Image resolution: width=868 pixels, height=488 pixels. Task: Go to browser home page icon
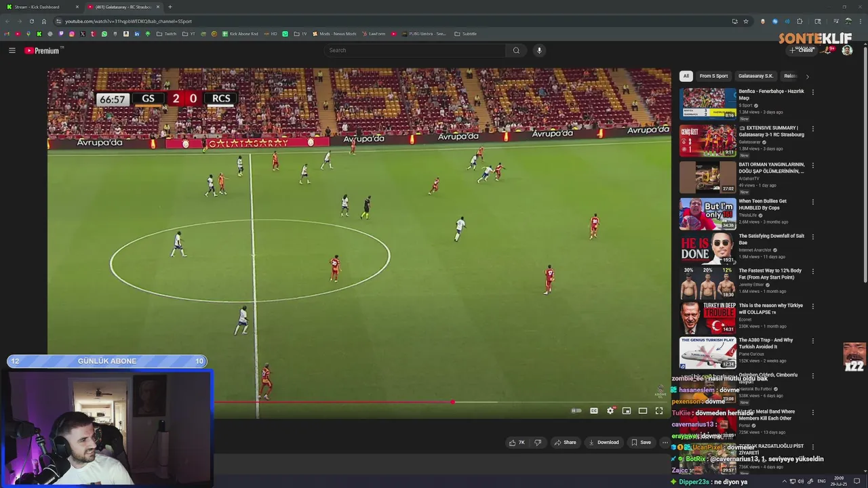click(44, 21)
